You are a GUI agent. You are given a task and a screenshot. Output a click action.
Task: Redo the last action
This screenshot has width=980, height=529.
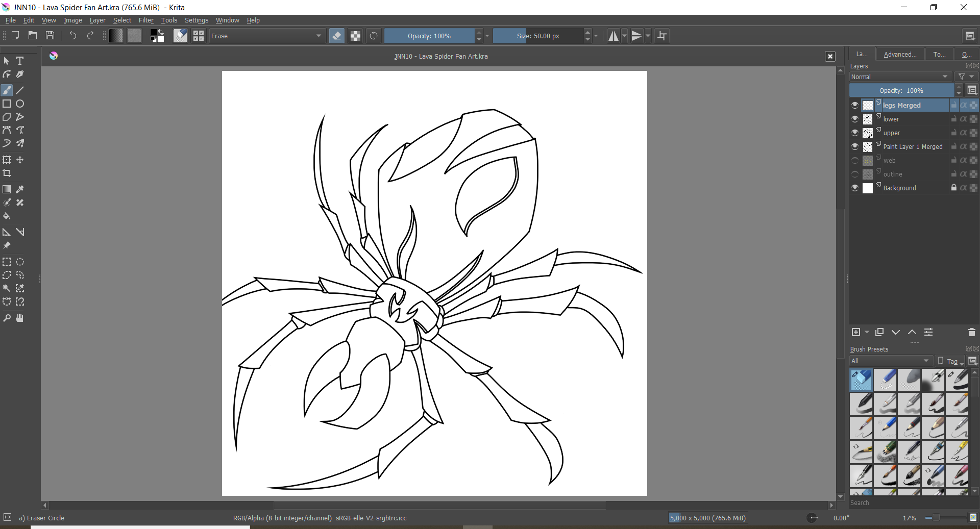coord(90,36)
